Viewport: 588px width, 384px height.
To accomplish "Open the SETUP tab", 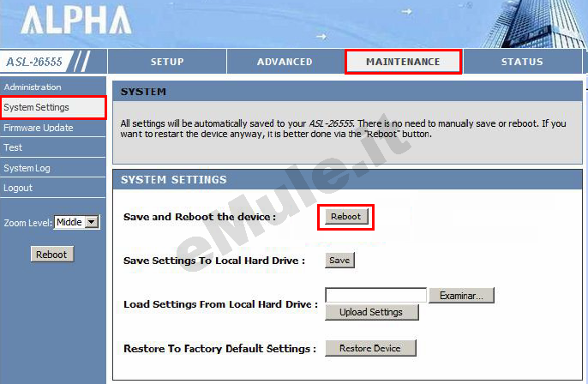I will click(167, 62).
